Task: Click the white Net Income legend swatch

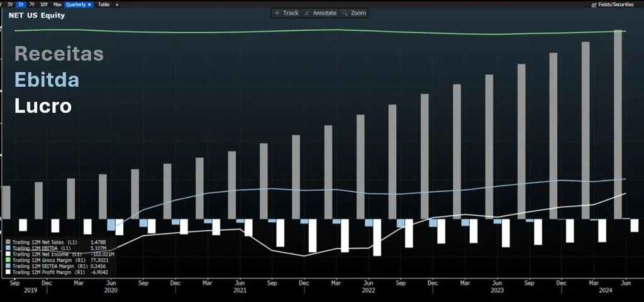Action: [x=9, y=254]
